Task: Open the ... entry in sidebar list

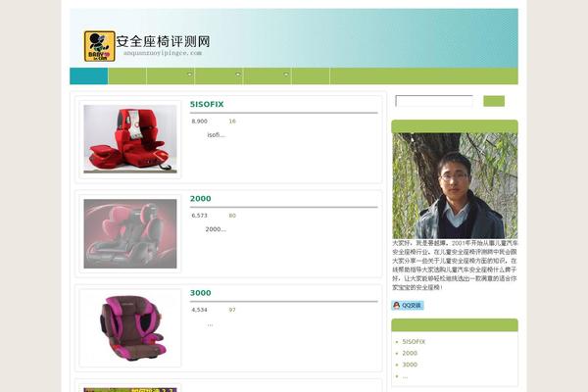Action: pyautogui.click(x=405, y=376)
